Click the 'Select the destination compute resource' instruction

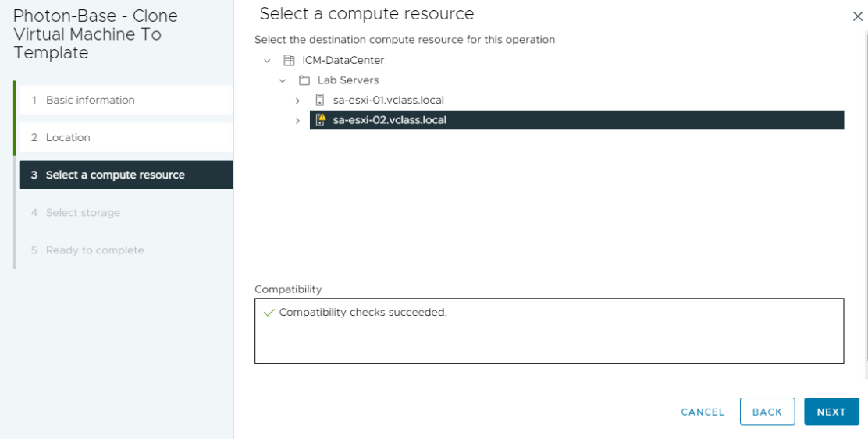pyautogui.click(x=404, y=40)
